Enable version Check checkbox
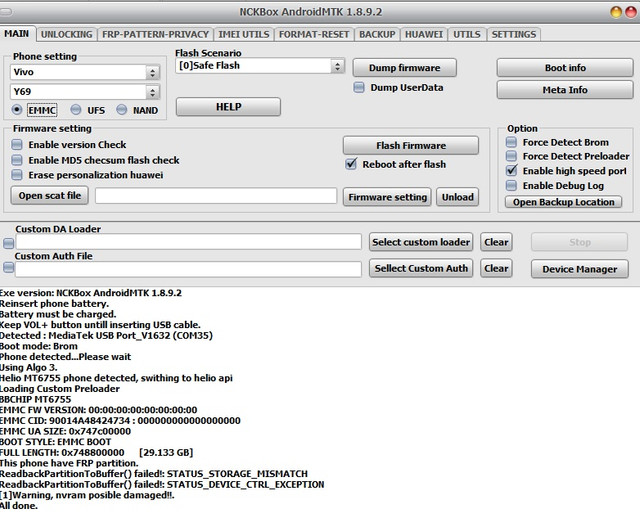640x522 pixels. 17,145
